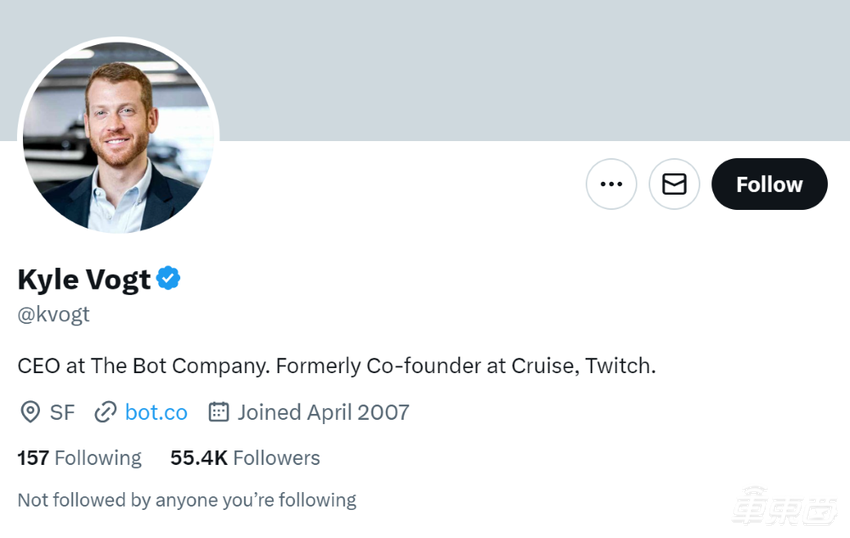View the 157 Following list

click(80, 458)
